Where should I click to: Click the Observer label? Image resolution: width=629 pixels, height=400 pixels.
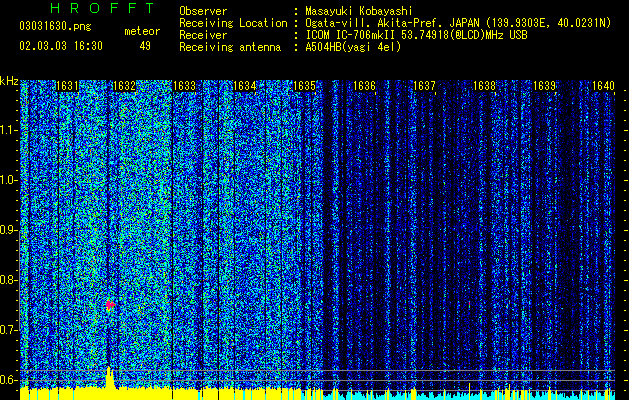click(203, 11)
